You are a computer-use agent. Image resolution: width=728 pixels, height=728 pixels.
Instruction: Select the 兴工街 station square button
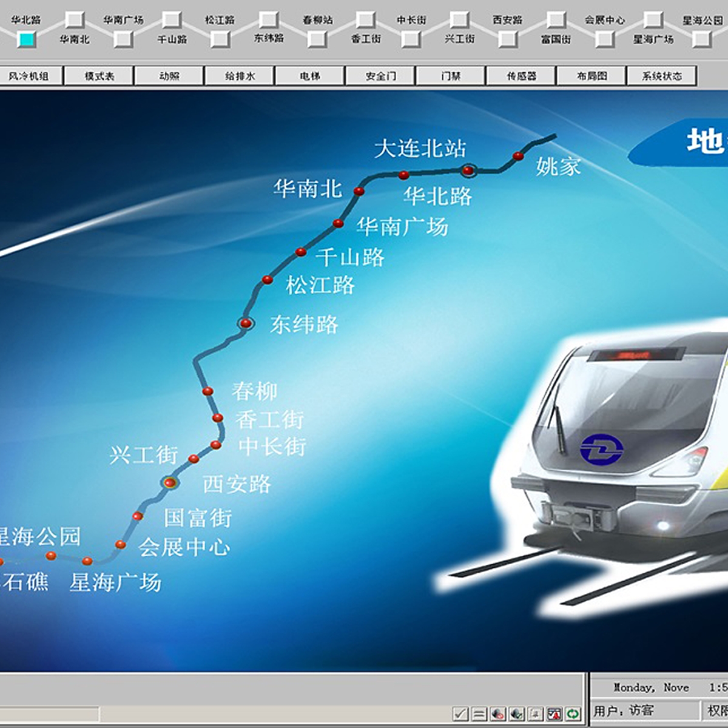[459, 20]
